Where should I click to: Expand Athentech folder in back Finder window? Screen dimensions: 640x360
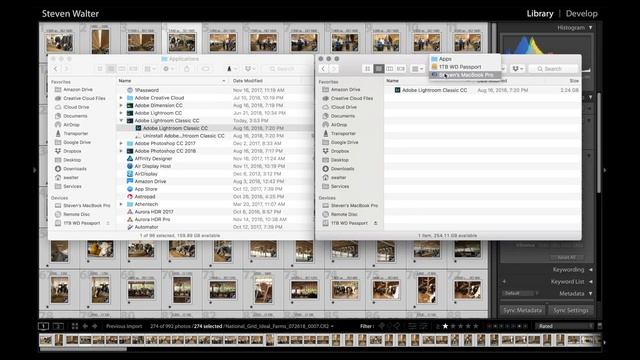121,204
